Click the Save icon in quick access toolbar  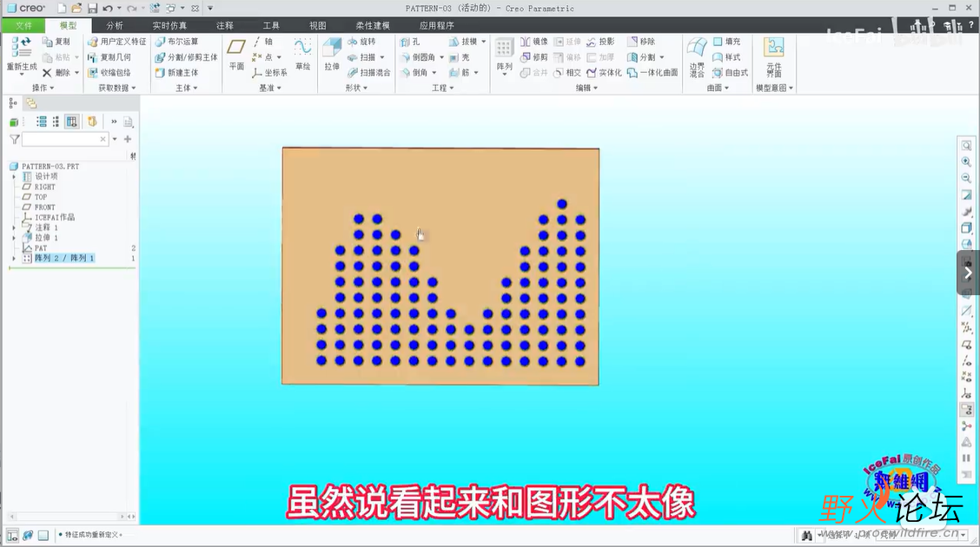click(92, 8)
